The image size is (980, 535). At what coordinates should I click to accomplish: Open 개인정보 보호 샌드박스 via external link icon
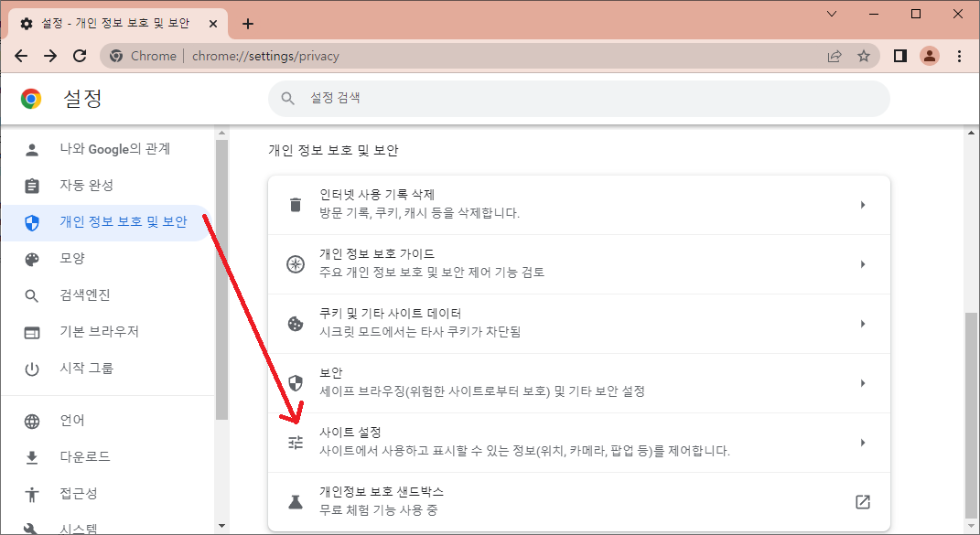click(862, 501)
